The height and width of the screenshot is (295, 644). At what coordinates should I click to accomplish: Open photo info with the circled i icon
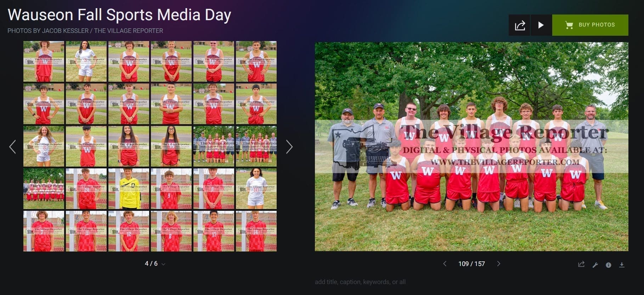pyautogui.click(x=608, y=265)
